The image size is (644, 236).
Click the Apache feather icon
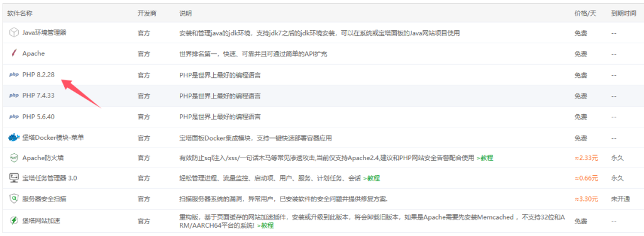point(14,53)
